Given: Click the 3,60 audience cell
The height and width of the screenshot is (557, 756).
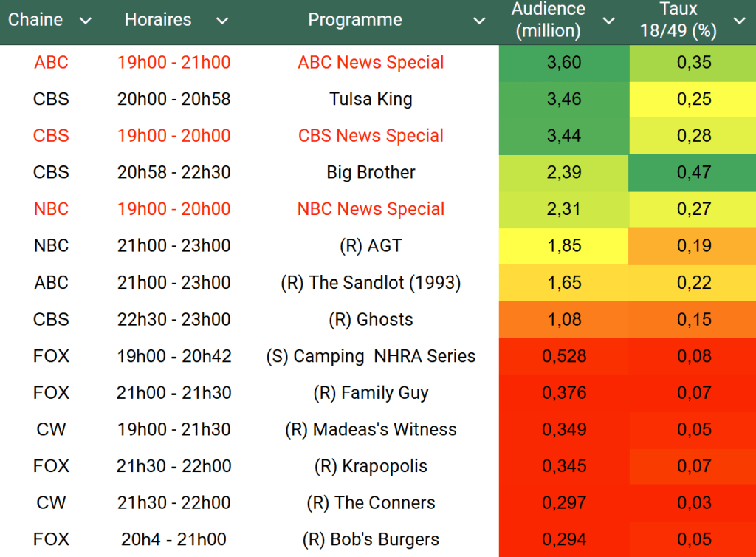Looking at the screenshot, I should coord(564,63).
